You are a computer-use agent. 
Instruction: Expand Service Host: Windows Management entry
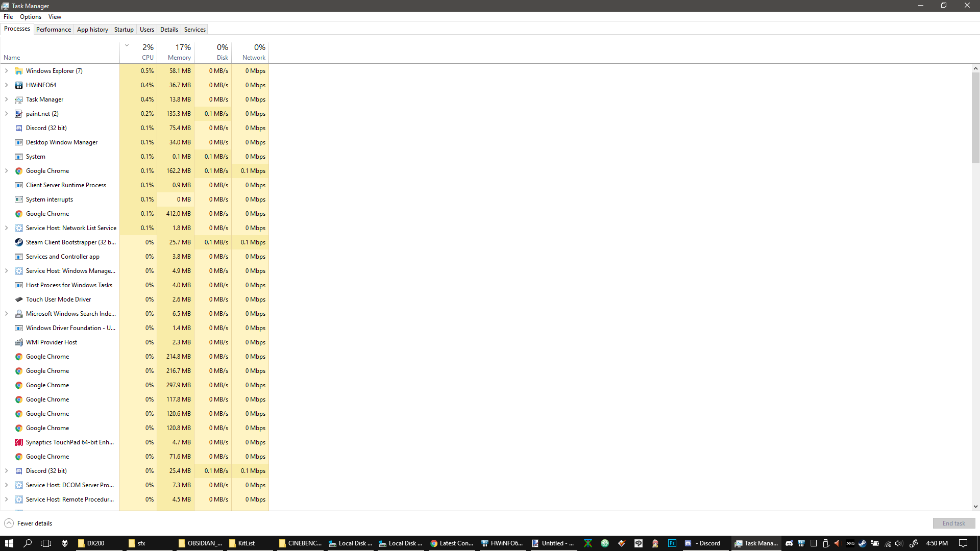(7, 271)
